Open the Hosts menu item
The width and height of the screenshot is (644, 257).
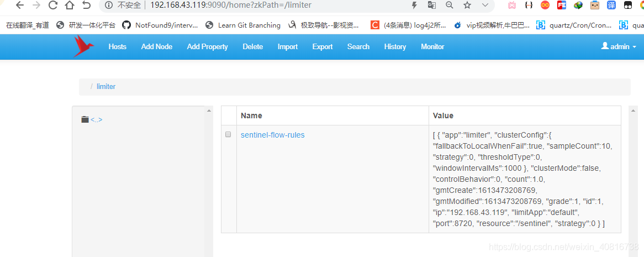coord(118,46)
